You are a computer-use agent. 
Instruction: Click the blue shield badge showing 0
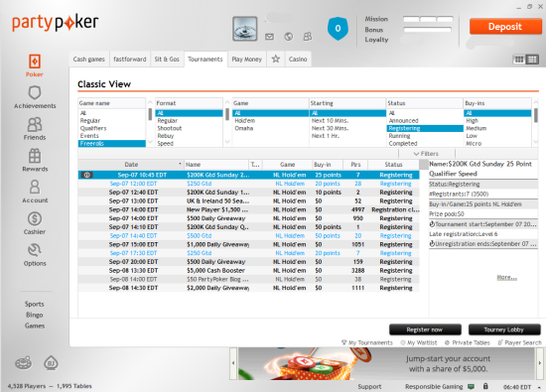point(338,28)
